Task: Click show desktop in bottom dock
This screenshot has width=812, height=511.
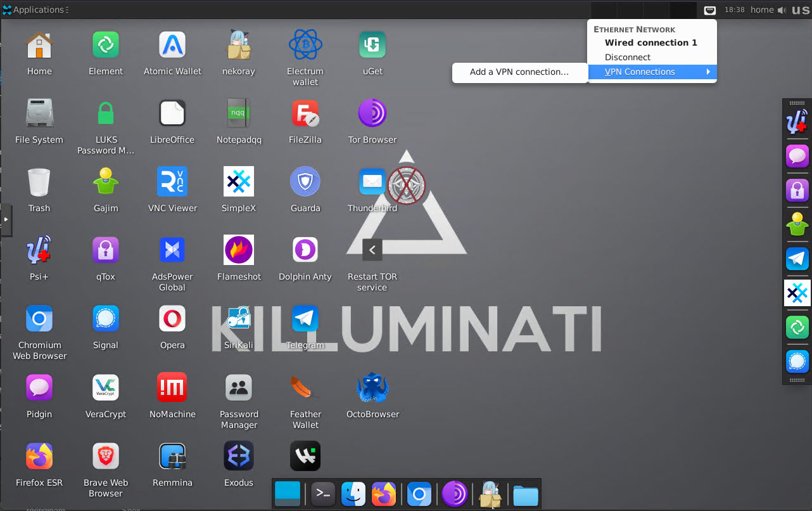Action: 288,494
